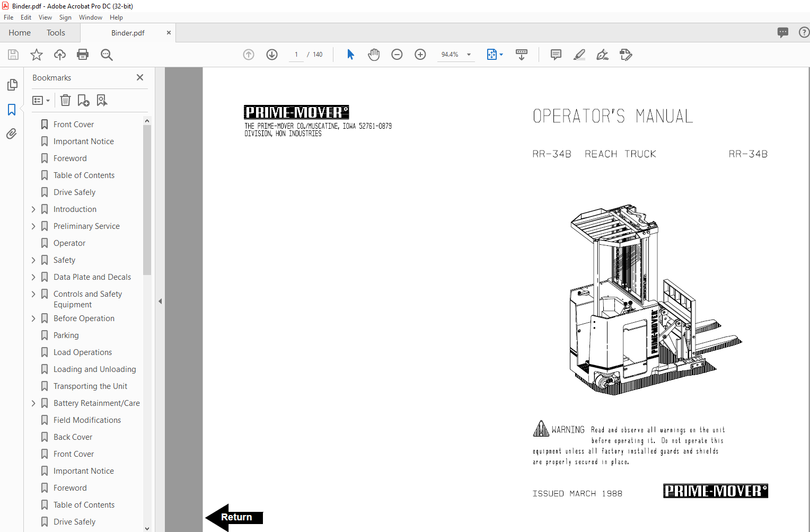
Task: Jump to the Operator bookmark
Action: coord(69,243)
